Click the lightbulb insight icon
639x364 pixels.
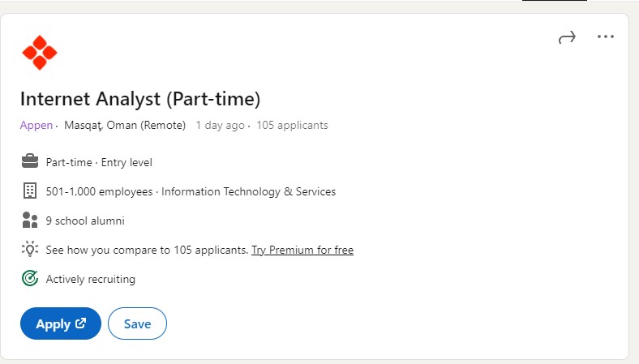tap(30, 249)
